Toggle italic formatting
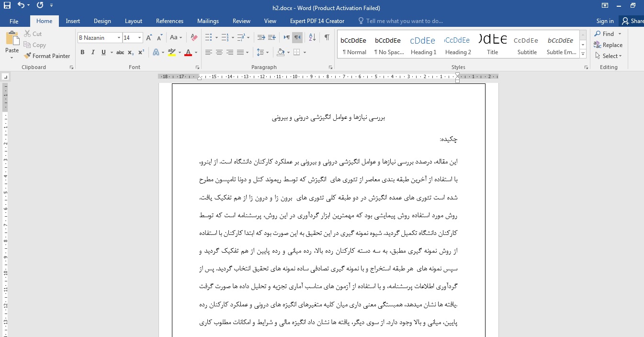 click(x=93, y=52)
